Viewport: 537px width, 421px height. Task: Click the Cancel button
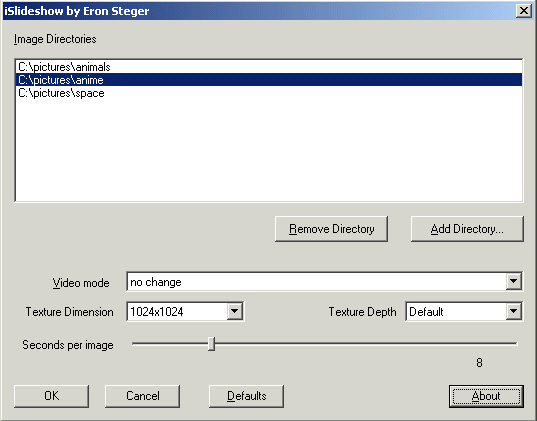[142, 396]
